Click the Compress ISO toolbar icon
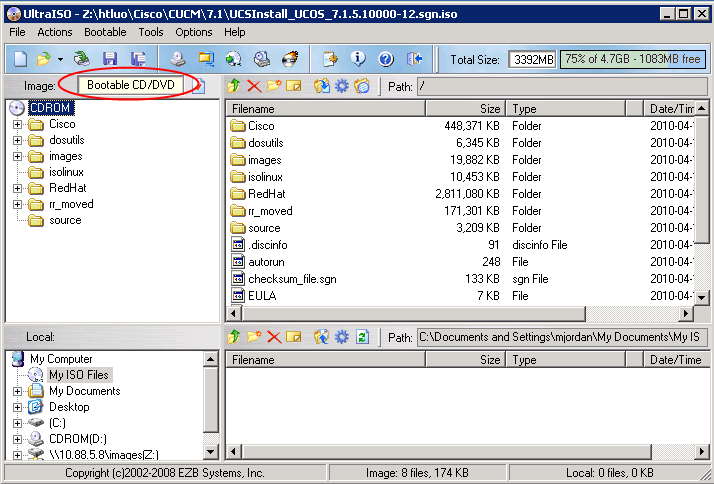The image size is (714, 484). click(234, 59)
